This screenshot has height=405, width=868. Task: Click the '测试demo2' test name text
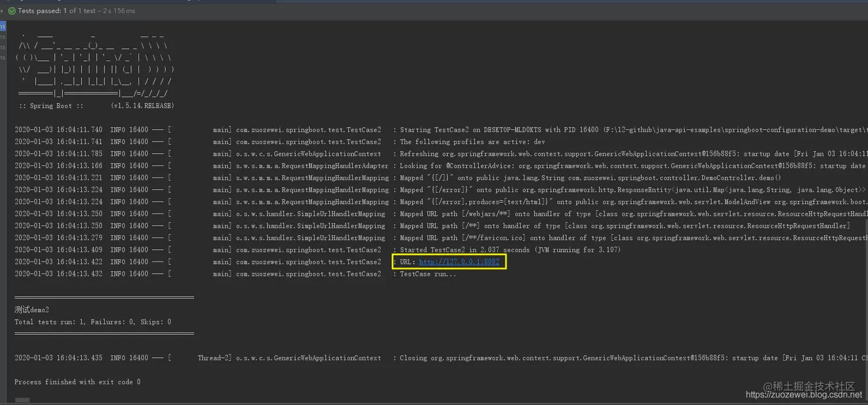32,310
